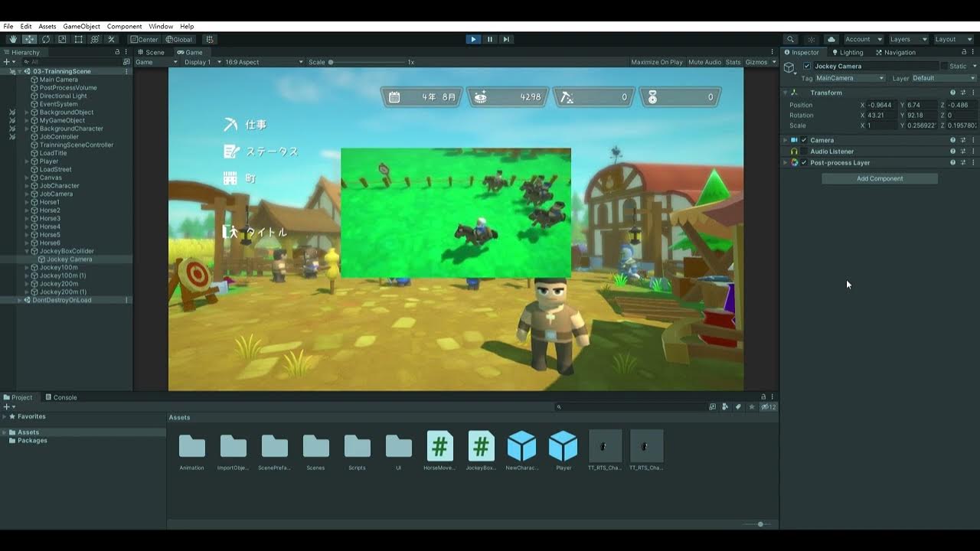Open the Component menu
Screen dimensions: 980x551
(x=124, y=26)
